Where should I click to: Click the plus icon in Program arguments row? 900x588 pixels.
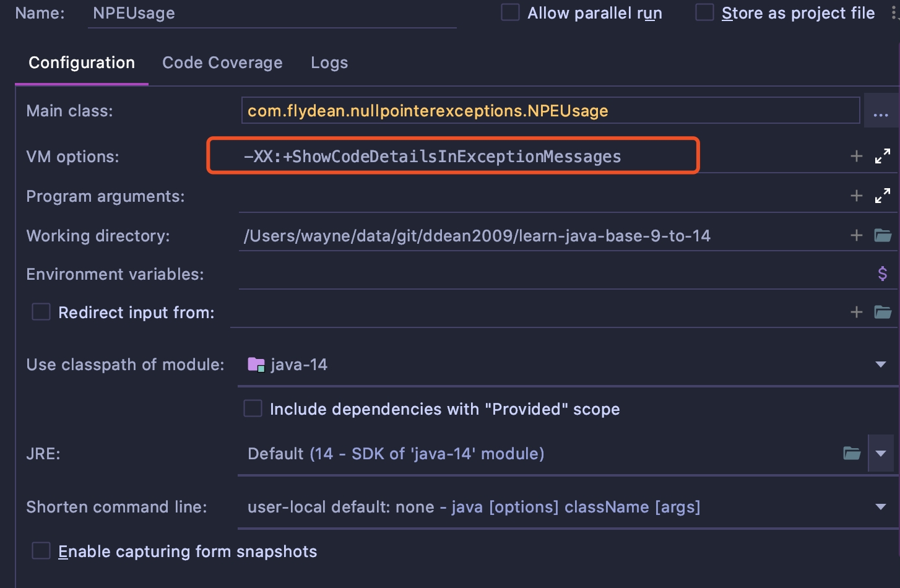point(856,196)
